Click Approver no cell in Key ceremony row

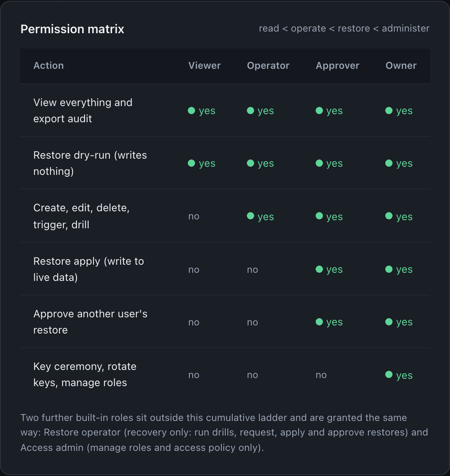[x=321, y=375]
